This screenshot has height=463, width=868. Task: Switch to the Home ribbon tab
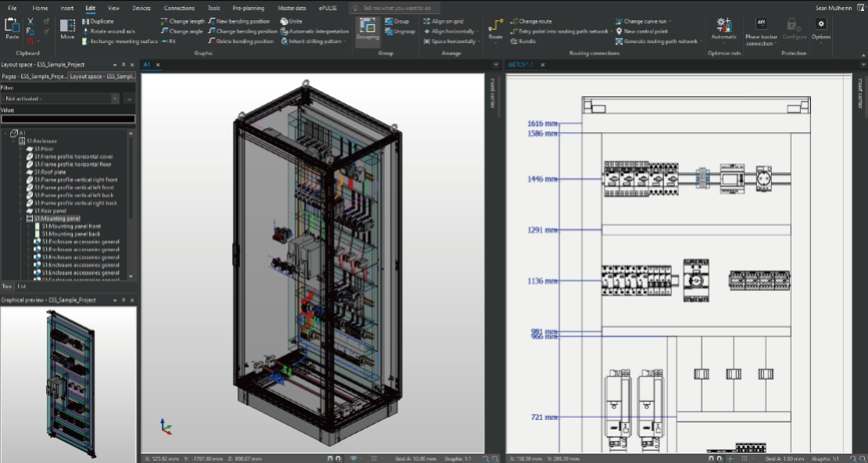[x=40, y=8]
